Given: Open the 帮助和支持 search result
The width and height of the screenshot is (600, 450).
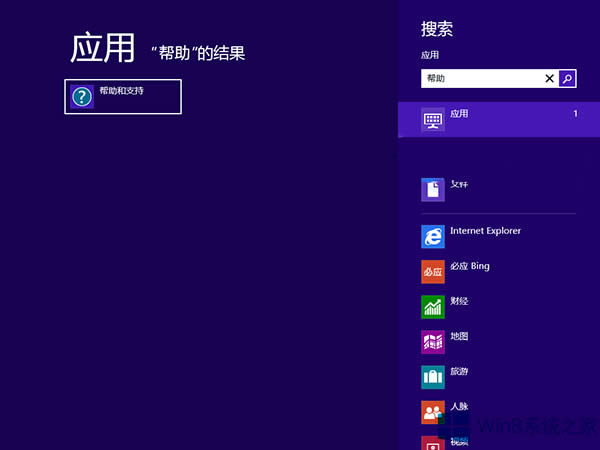Looking at the screenshot, I should coord(123,97).
